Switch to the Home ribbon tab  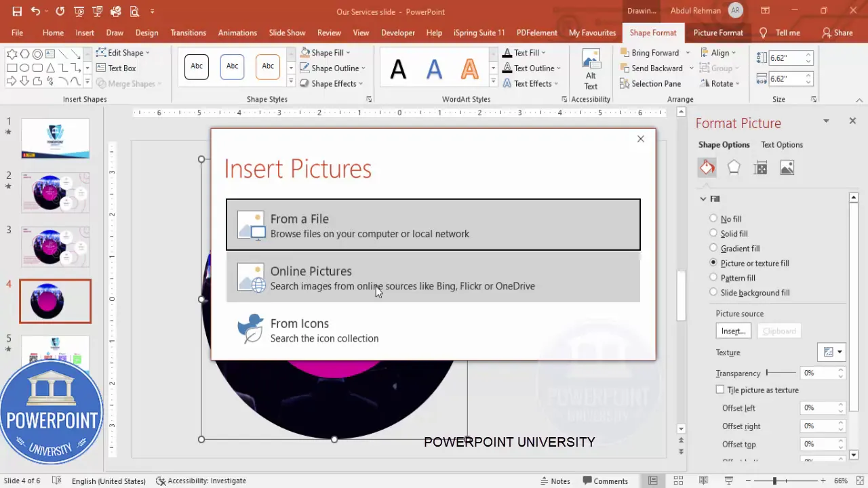(53, 33)
